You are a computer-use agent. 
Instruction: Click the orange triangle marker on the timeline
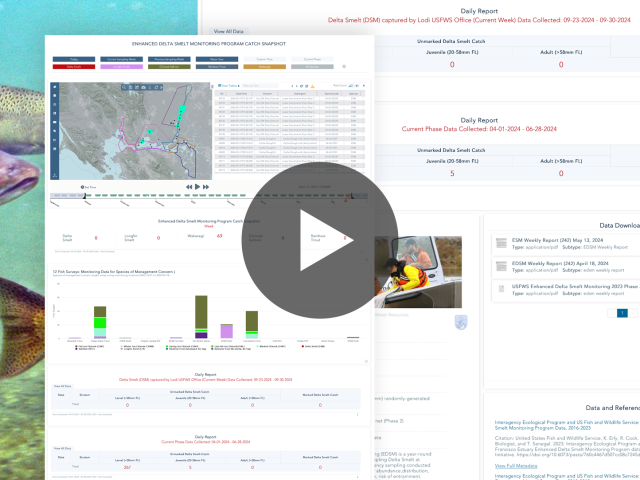pyautogui.click(x=346, y=200)
